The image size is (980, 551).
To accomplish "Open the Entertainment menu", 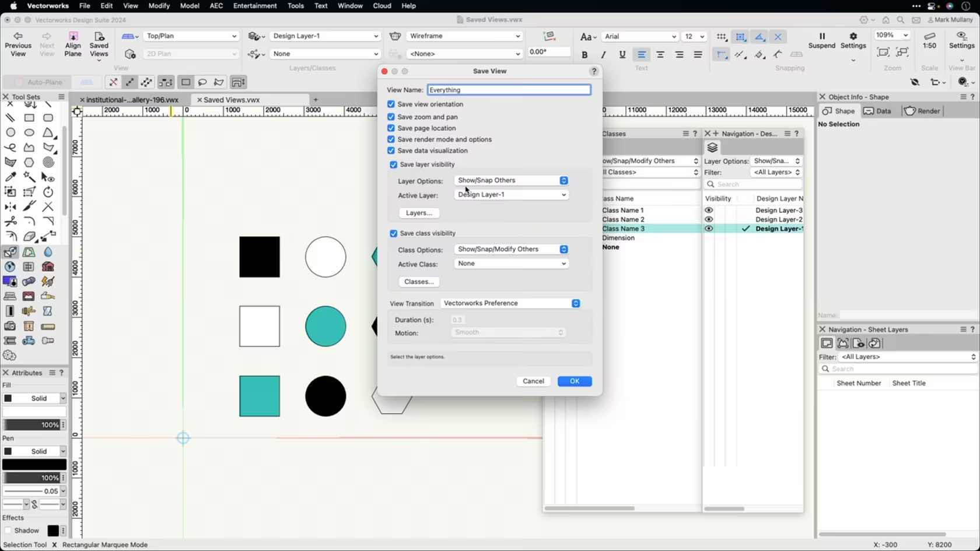I will pos(255,6).
